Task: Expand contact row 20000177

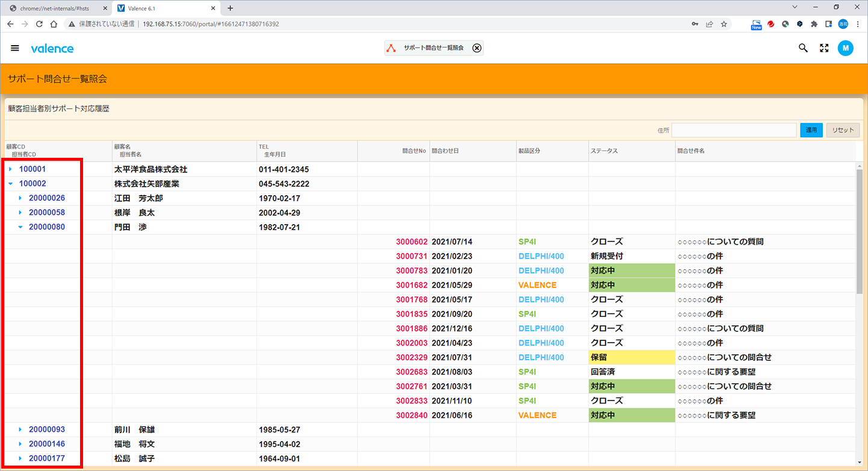Action: click(x=20, y=458)
